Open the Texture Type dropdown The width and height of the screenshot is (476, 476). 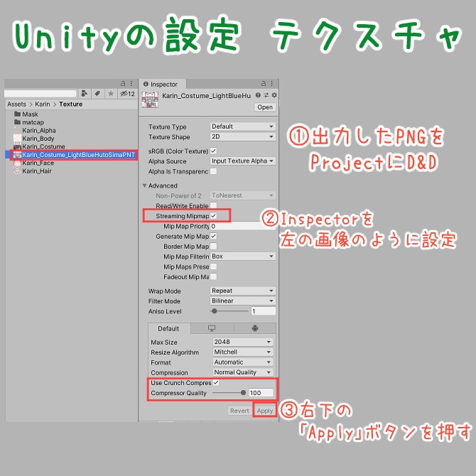(242, 126)
